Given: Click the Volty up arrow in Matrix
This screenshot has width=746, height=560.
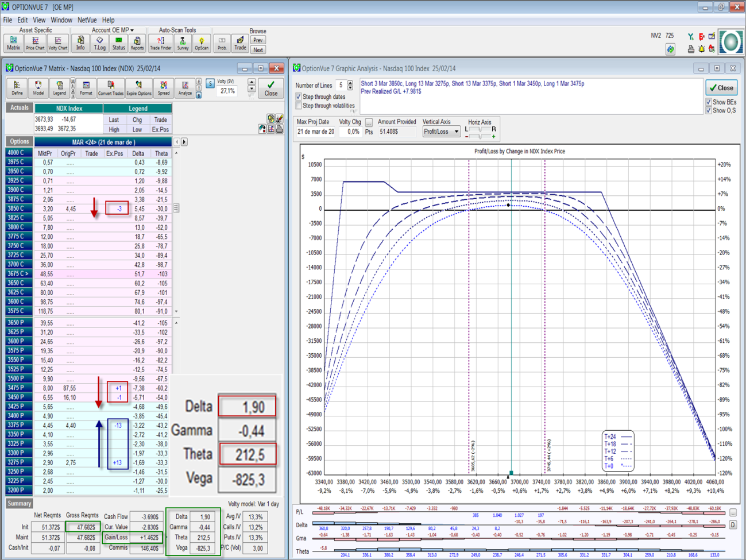Looking at the screenshot, I should coord(252,83).
